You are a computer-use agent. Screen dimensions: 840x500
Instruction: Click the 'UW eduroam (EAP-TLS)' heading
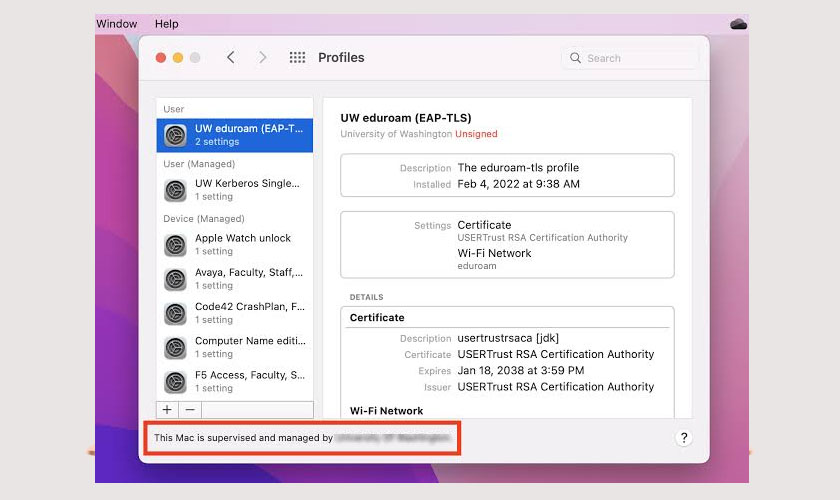(406, 118)
